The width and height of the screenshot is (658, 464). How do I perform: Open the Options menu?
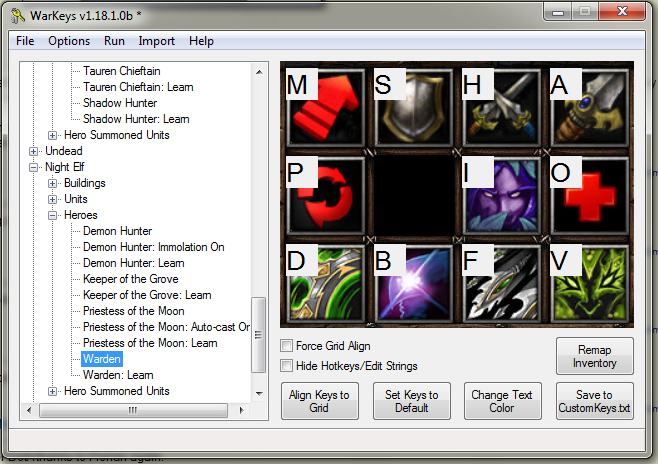point(69,41)
